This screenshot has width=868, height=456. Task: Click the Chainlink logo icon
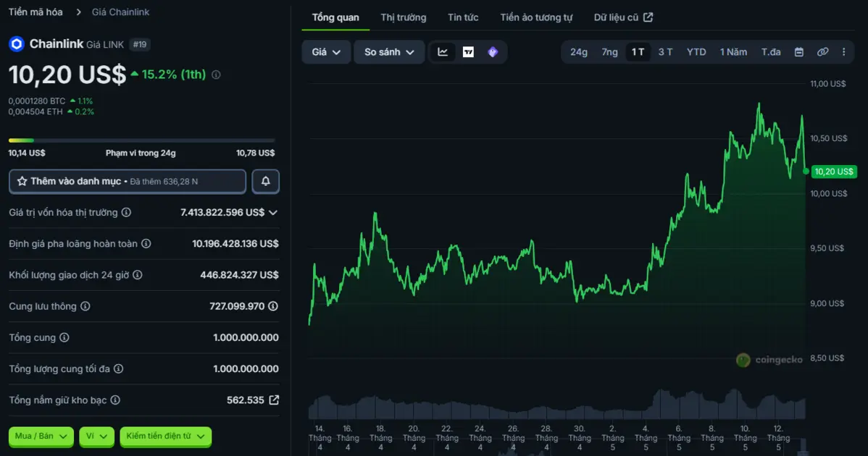pos(17,44)
